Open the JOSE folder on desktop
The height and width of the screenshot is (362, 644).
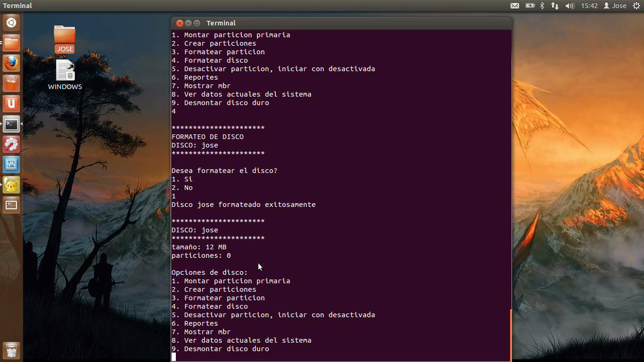[x=65, y=39]
